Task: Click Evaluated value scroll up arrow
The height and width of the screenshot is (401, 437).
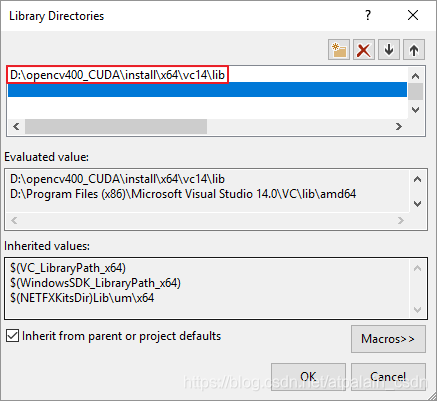Action: [x=417, y=179]
